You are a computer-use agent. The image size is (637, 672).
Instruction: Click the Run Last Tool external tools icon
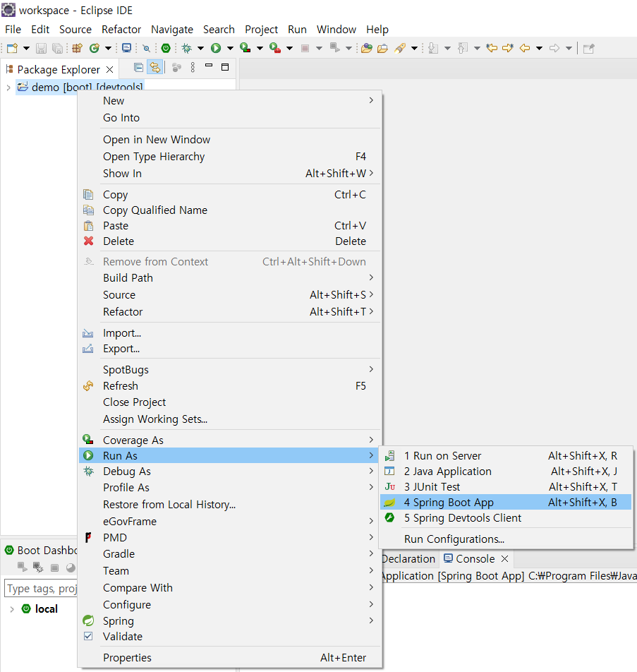(275, 48)
